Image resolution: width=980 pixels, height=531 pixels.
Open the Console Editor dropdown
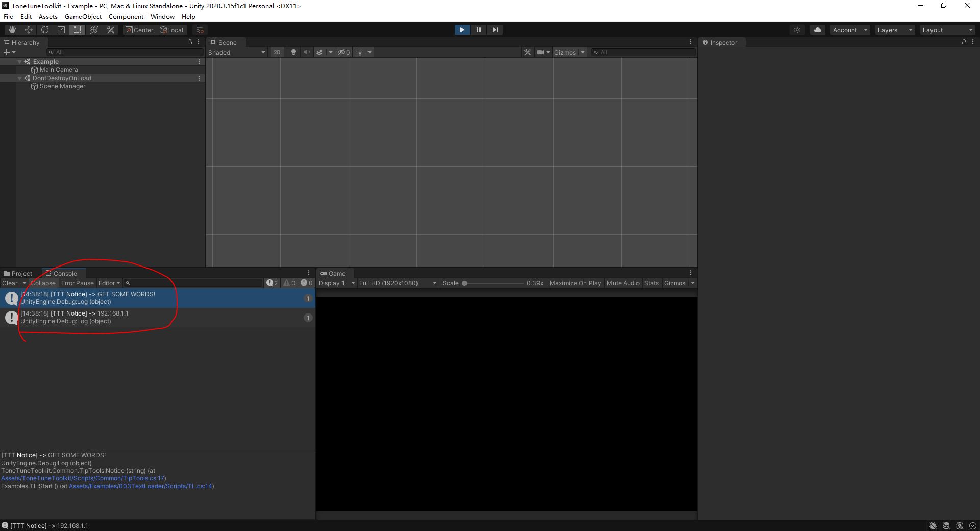[109, 283]
